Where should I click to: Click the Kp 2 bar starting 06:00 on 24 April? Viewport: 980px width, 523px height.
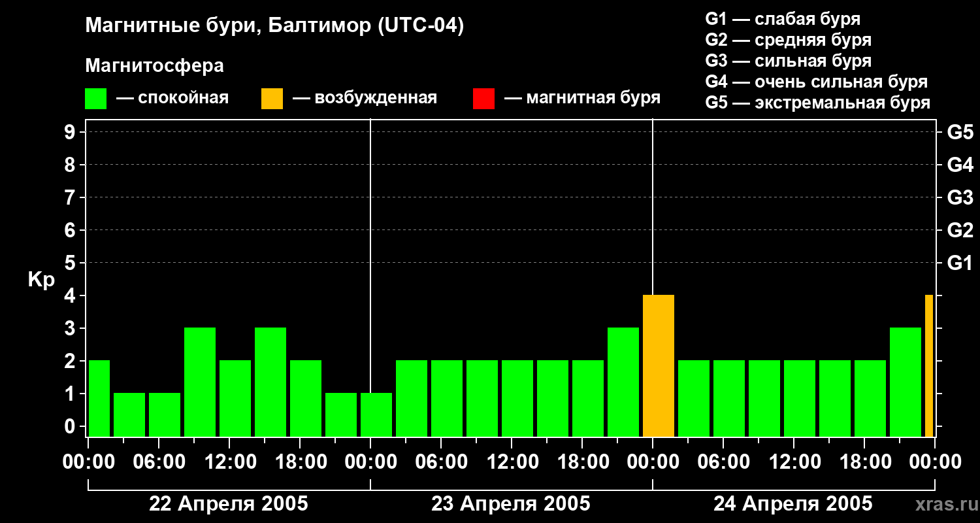[729, 399]
